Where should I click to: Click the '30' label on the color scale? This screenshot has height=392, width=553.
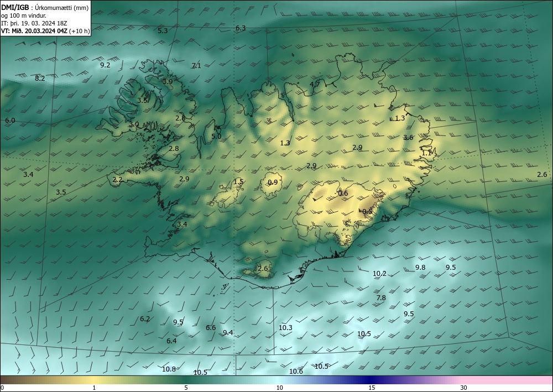point(463,388)
